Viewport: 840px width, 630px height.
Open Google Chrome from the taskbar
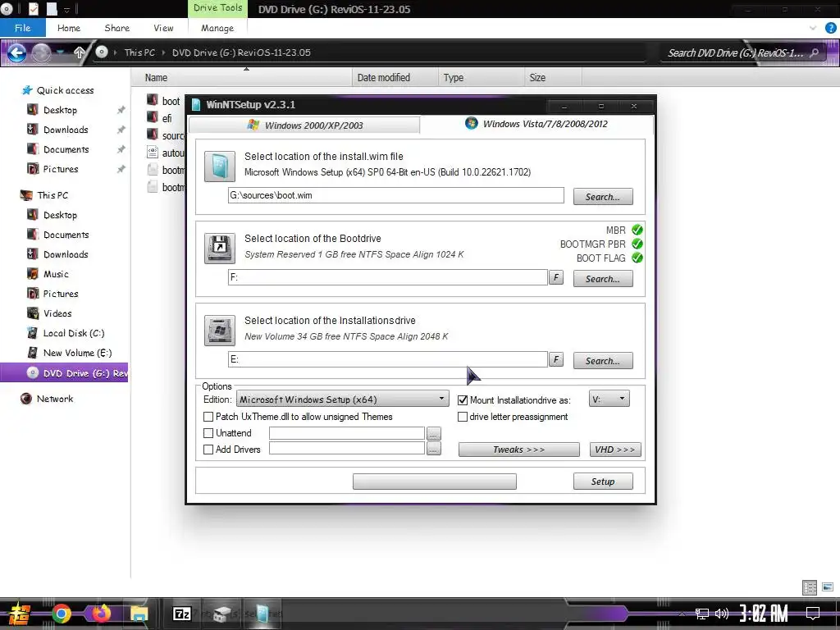(61, 614)
